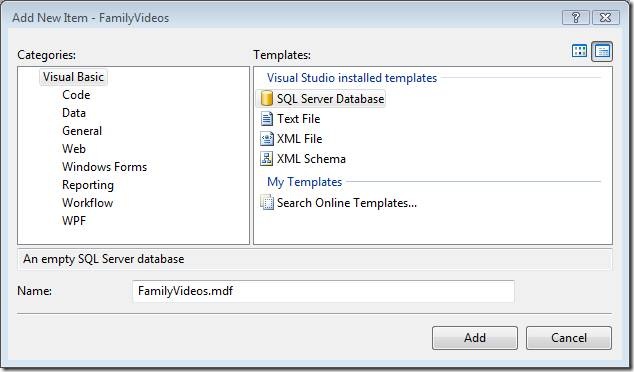The image size is (634, 372).
Task: Open the General category
Action: click(x=82, y=131)
